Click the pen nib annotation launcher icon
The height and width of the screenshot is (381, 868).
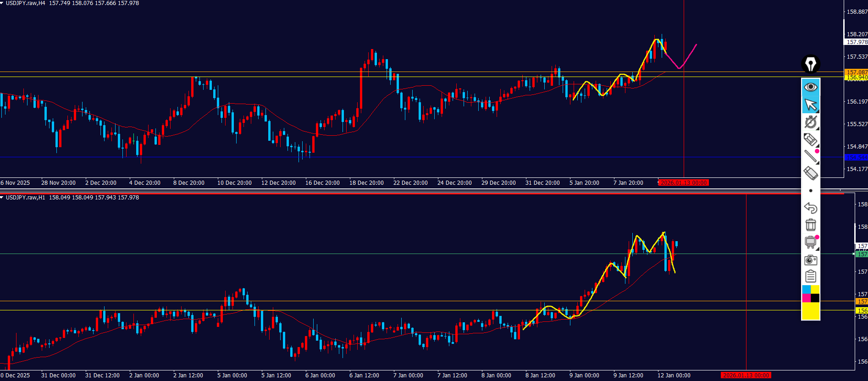(810, 64)
